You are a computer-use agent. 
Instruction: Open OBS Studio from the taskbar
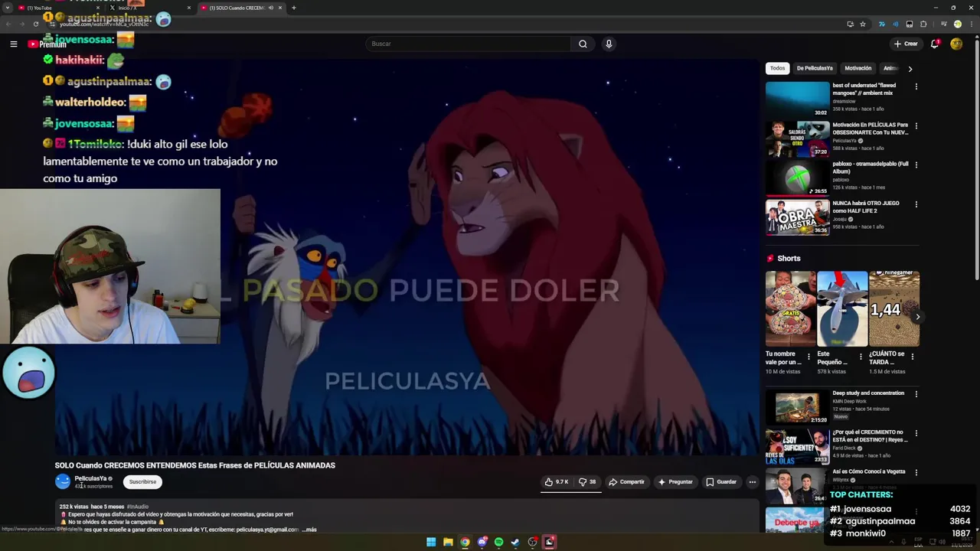tap(533, 542)
